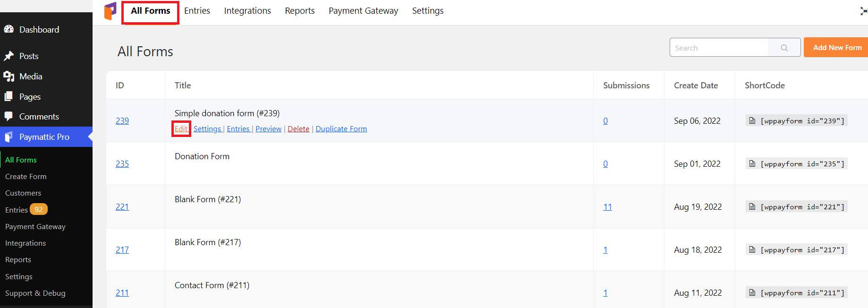
Task: Delete the Simple donation form
Action: point(298,129)
